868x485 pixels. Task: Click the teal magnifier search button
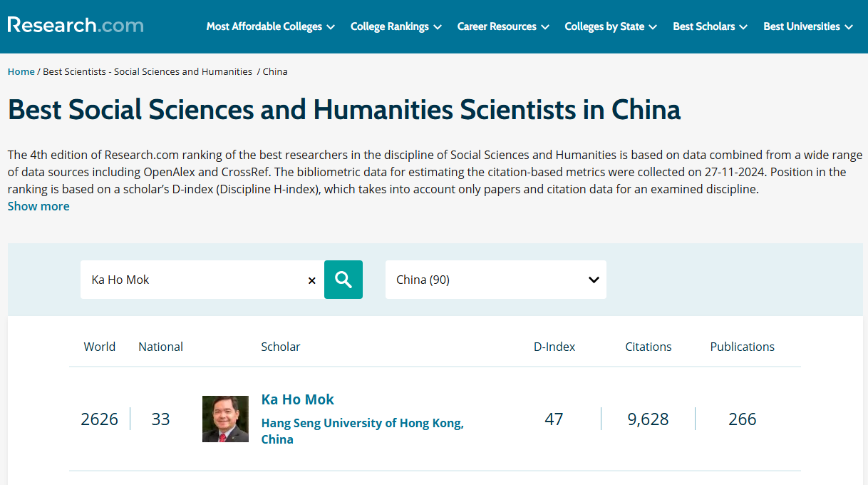[x=343, y=280]
